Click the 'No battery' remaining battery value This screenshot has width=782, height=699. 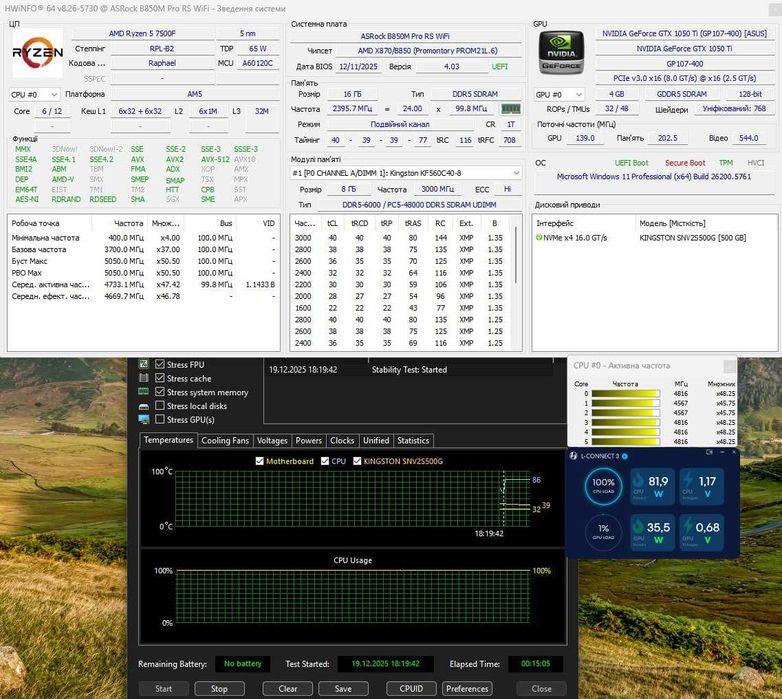242,664
